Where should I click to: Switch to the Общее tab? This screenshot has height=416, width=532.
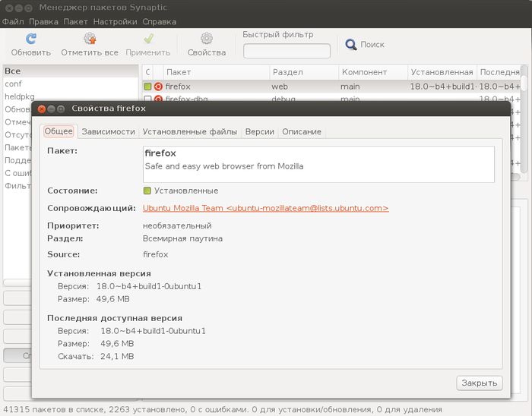tap(59, 131)
